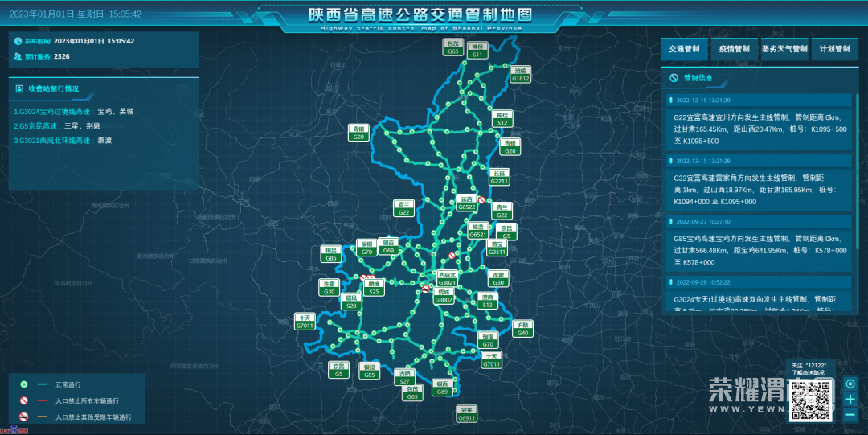Open the G3021 西咸北 highway marker

click(x=447, y=278)
